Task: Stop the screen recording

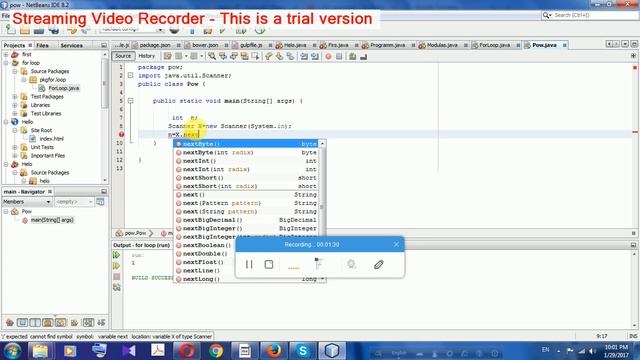Action: pyautogui.click(x=269, y=264)
